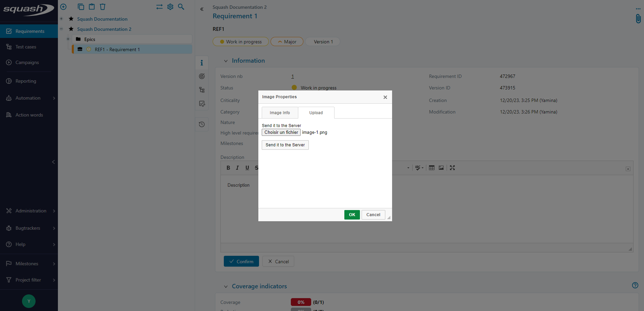
Task: Open the search magnifier in tree toolbar
Action: (x=181, y=7)
